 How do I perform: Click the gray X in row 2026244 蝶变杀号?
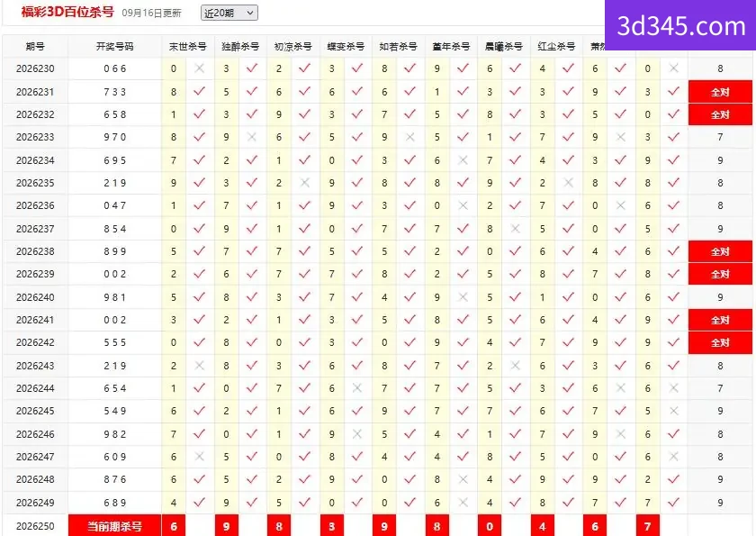[x=356, y=388]
